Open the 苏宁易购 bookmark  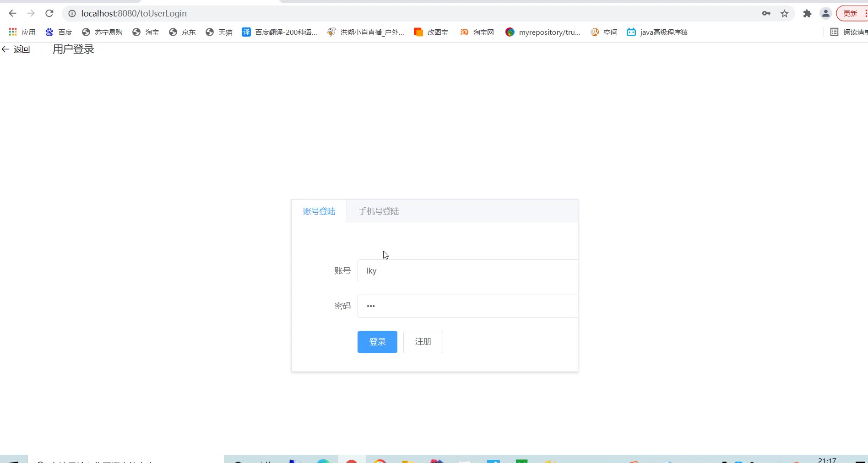(x=102, y=32)
